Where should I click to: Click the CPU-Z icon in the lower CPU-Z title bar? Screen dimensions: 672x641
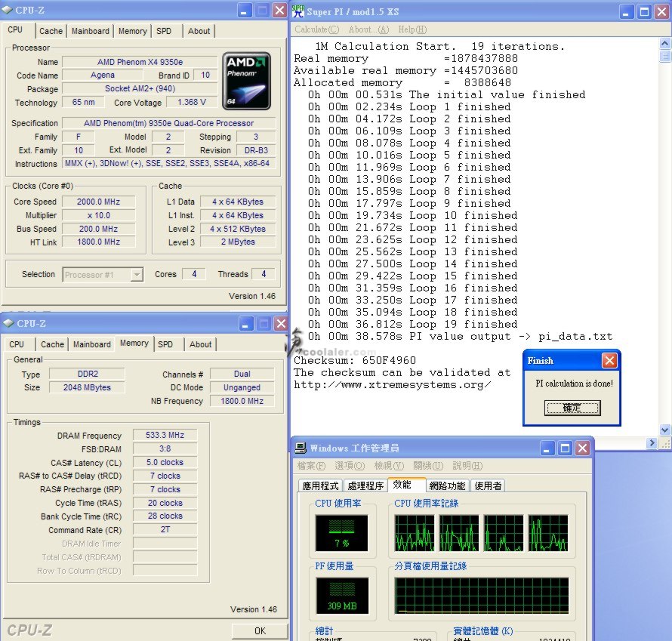pos(8,323)
